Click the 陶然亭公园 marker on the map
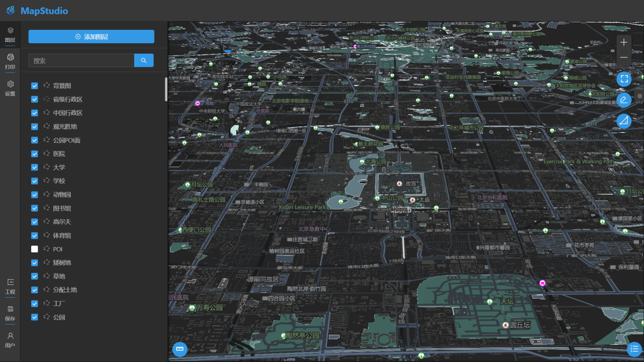The image size is (644, 362). point(283,335)
